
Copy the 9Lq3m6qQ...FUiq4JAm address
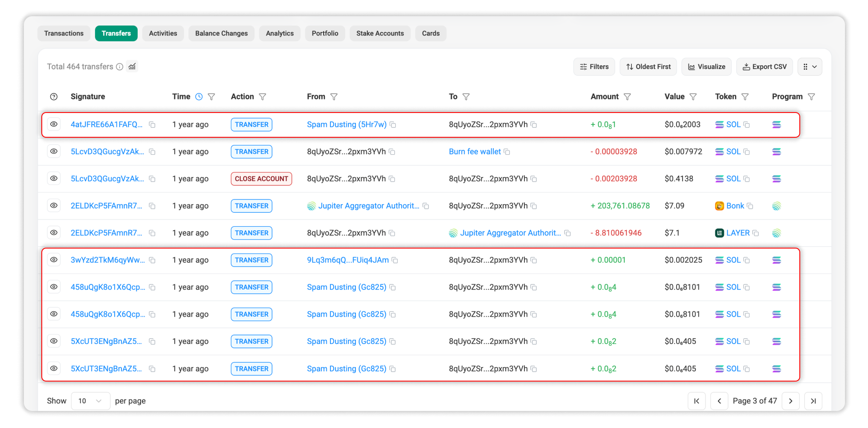pyautogui.click(x=395, y=260)
